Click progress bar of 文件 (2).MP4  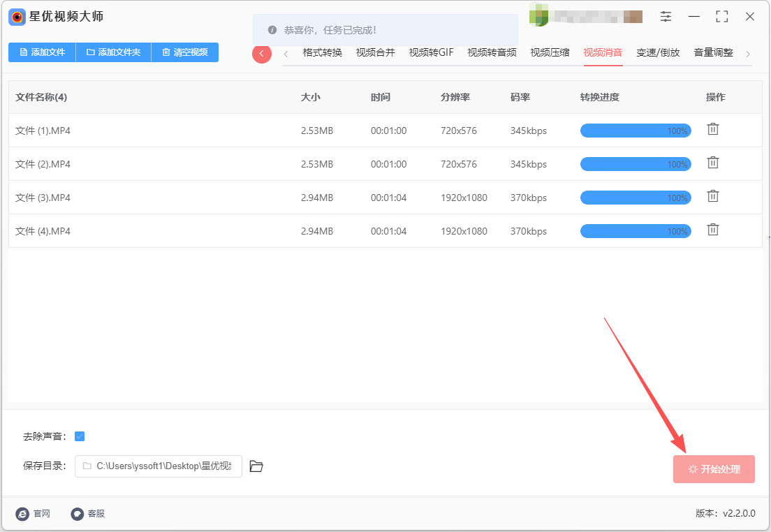tap(636, 164)
